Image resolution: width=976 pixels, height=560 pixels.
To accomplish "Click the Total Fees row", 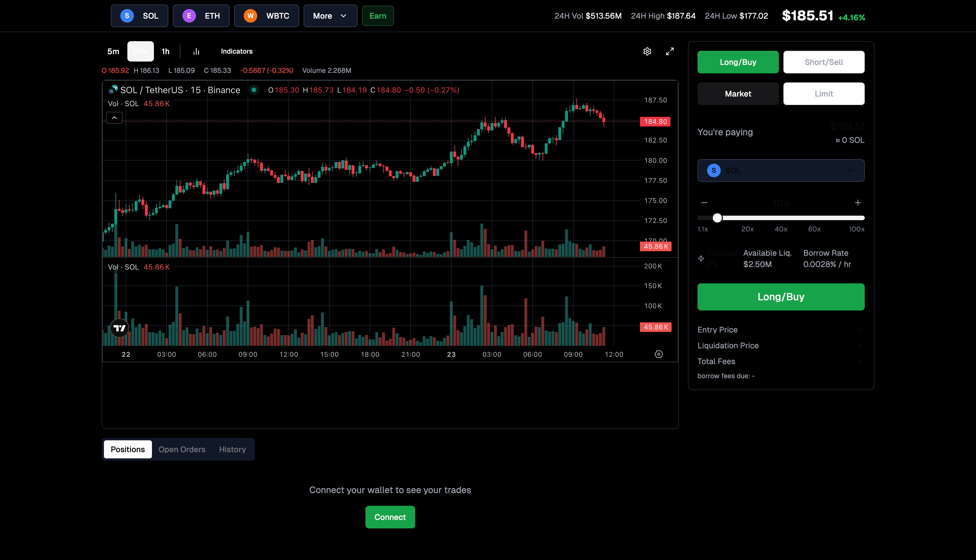I will pos(781,361).
